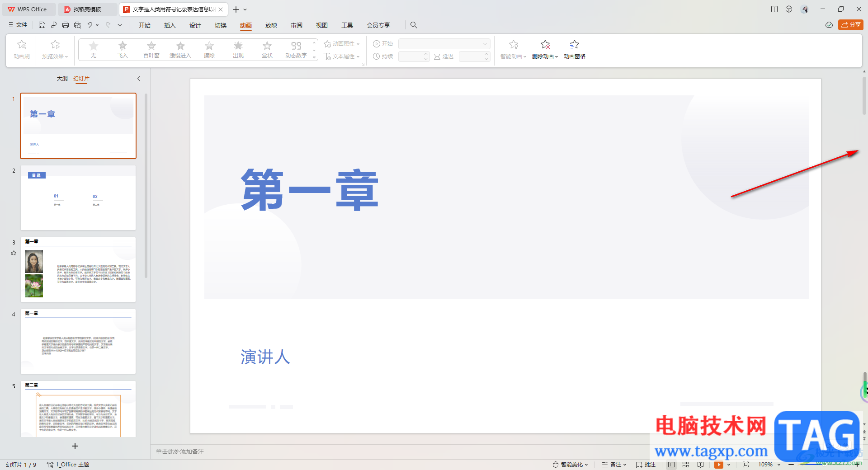This screenshot has height=470, width=868.
Task: Select the 动画刷 animation painter tool
Action: point(22,49)
